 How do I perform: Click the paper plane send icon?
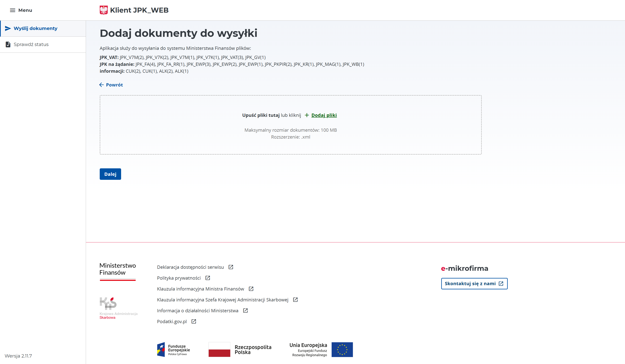pyautogui.click(x=8, y=28)
